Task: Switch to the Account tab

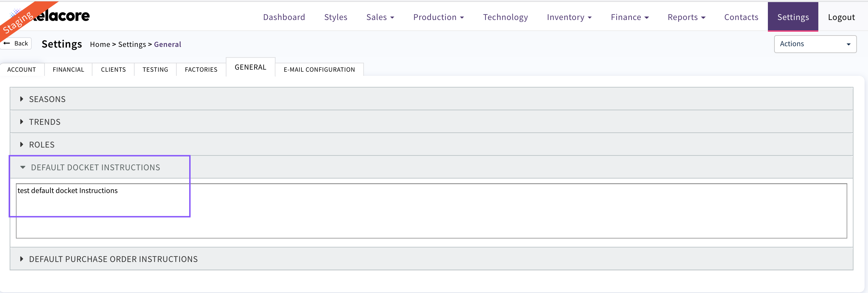Action: pos(22,70)
